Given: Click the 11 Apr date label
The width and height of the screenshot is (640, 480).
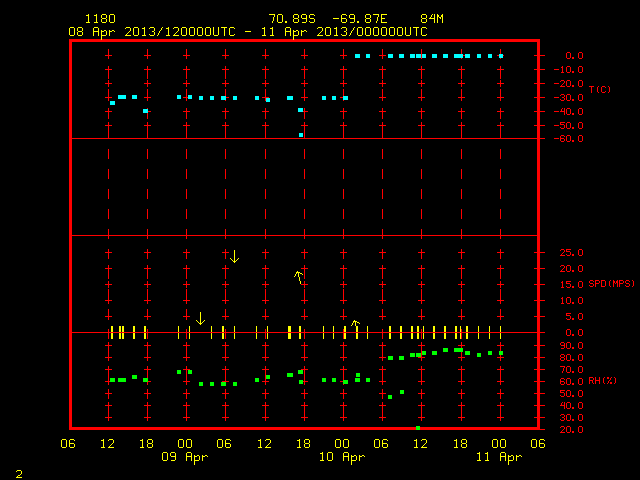Looking at the screenshot, I should coord(499,457).
